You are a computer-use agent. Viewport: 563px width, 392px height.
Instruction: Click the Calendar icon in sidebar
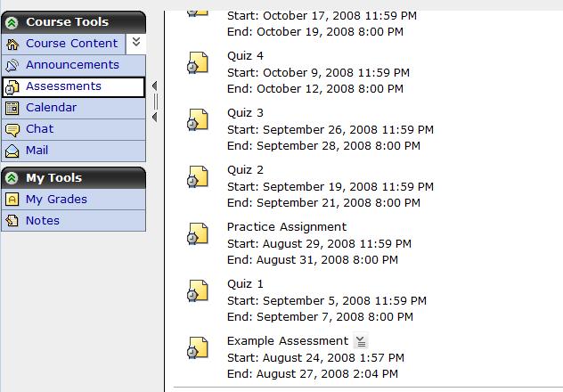point(12,108)
